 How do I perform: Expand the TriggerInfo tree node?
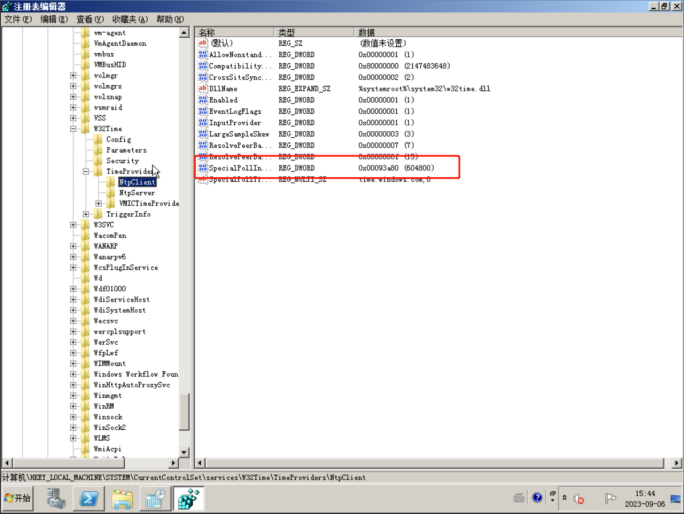(x=86, y=214)
